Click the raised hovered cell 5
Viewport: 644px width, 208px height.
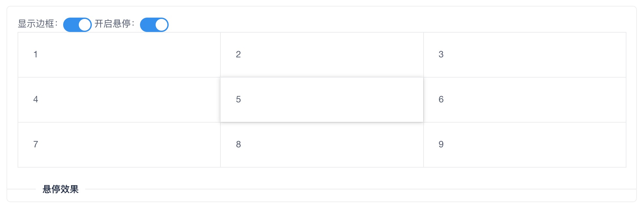pyautogui.click(x=322, y=100)
